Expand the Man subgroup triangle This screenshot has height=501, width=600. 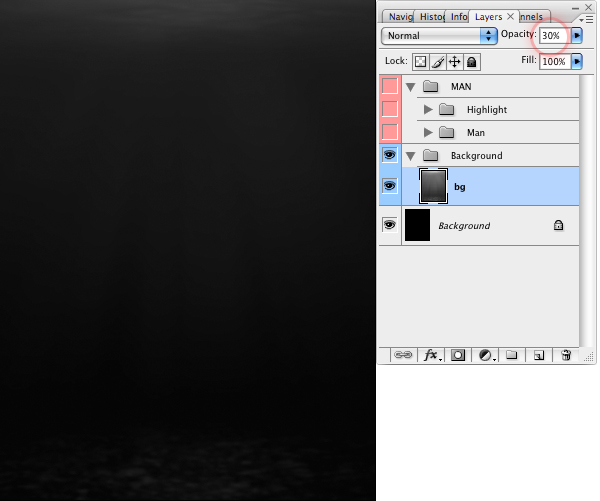(428, 132)
